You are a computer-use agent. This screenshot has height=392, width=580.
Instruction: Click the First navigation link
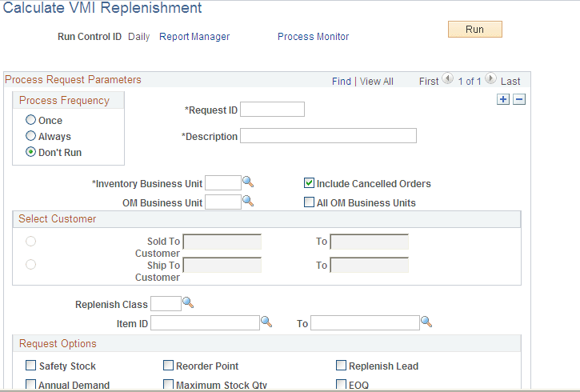[x=429, y=82]
